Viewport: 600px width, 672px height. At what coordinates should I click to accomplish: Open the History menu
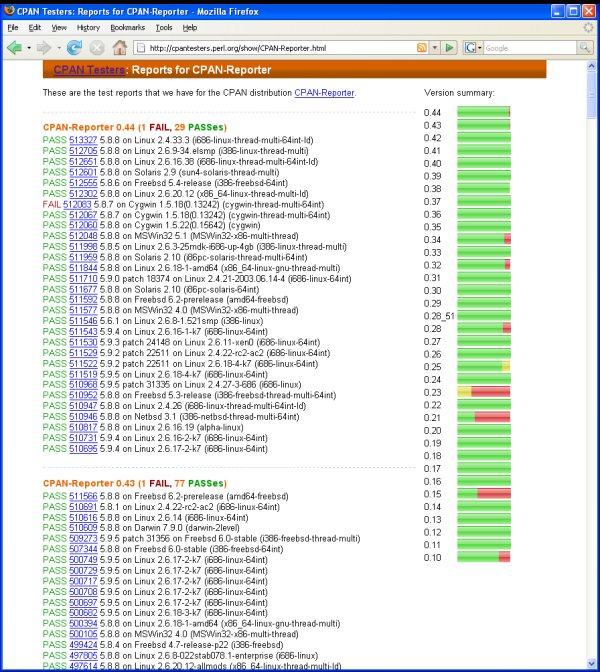(x=88, y=28)
